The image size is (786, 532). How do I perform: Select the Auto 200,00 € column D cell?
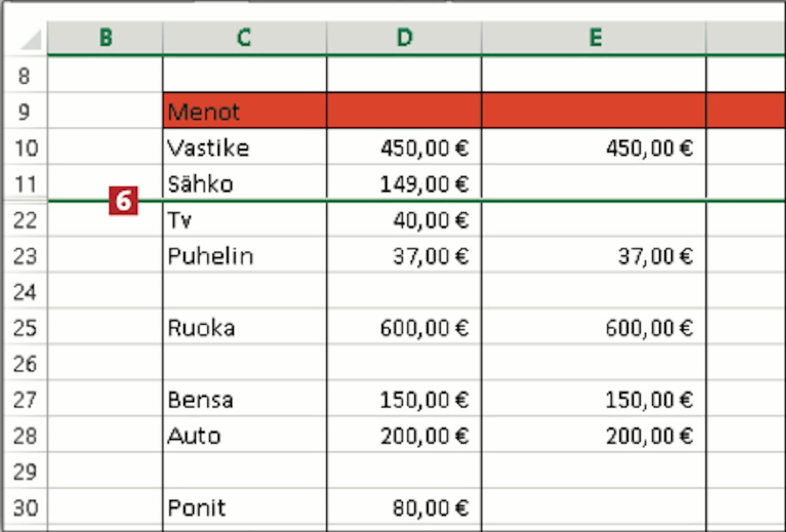tap(404, 435)
